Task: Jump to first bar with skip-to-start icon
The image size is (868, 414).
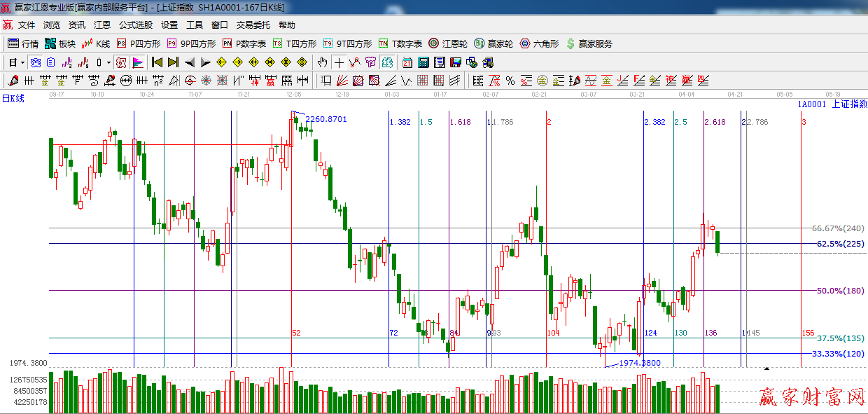Action: click(157, 62)
